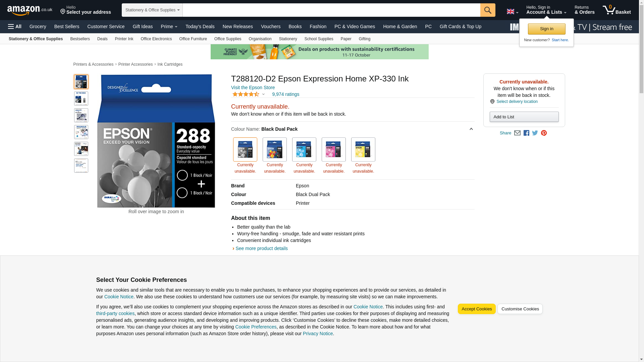Screen dimensions: 644x362
Task: Follow the Visit the Epson Store link
Action: [x=253, y=87]
